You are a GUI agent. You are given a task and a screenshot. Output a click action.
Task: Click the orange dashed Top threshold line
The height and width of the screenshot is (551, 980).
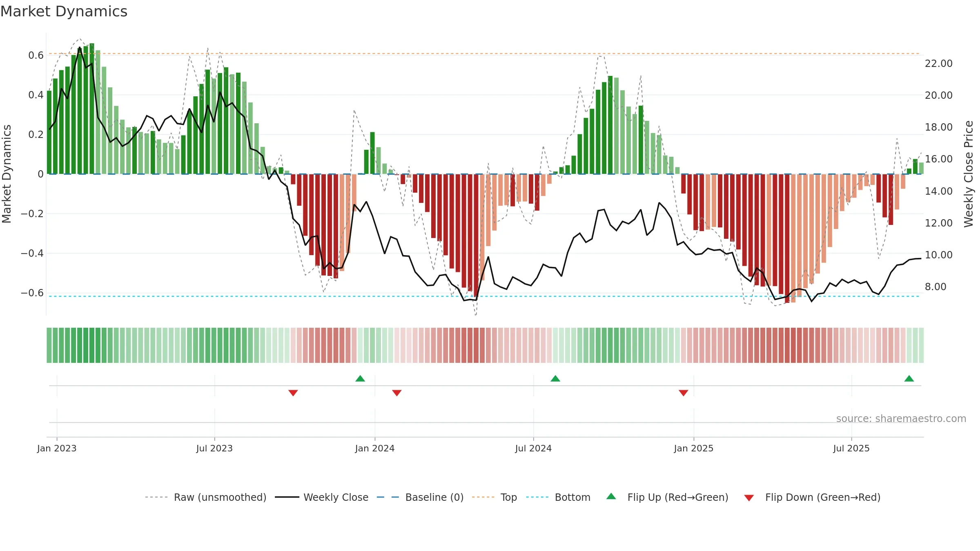click(484, 53)
